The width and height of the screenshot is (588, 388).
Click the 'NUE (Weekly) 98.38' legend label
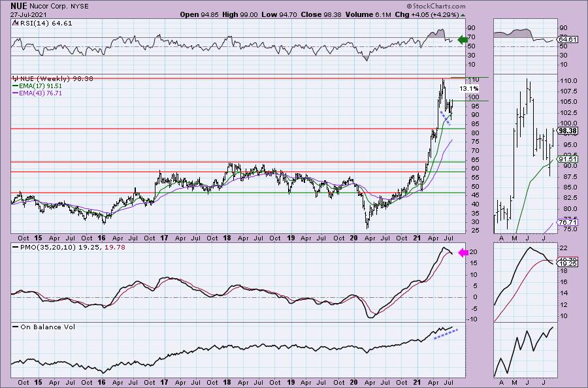52,78
